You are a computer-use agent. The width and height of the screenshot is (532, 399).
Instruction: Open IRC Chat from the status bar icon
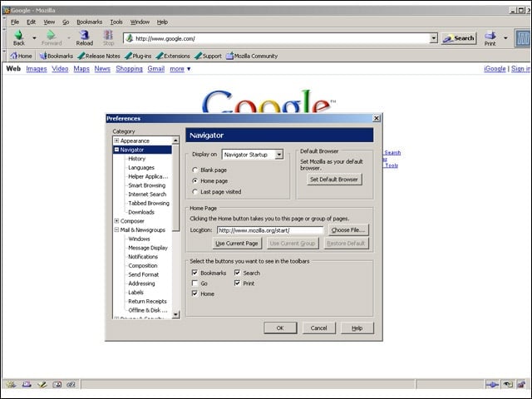(71, 384)
